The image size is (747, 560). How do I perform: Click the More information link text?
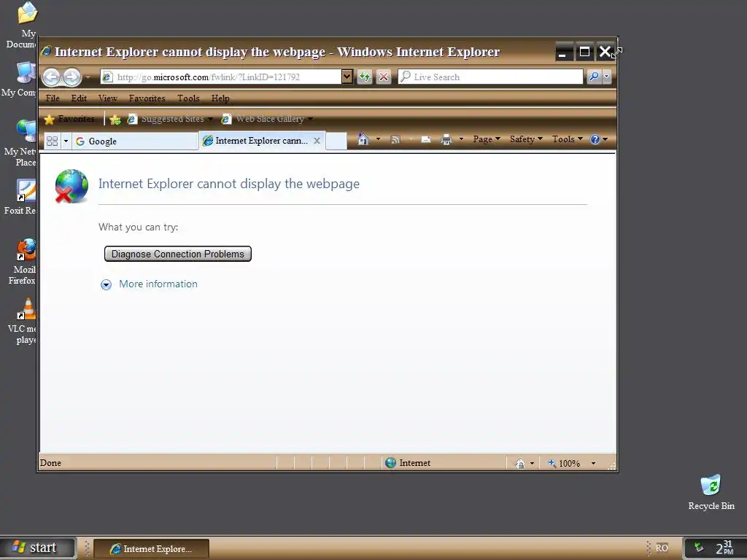[x=158, y=284]
